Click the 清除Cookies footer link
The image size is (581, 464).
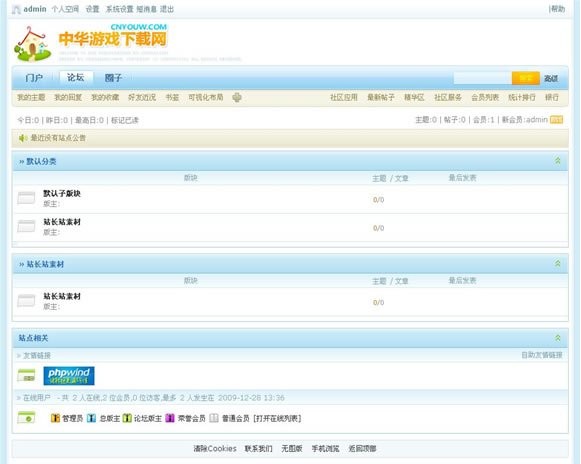(215, 448)
